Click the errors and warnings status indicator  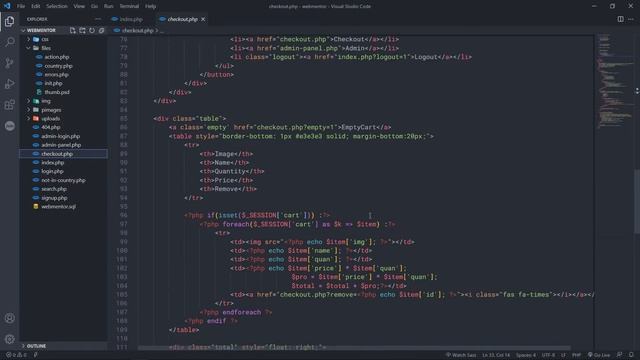(x=16, y=355)
